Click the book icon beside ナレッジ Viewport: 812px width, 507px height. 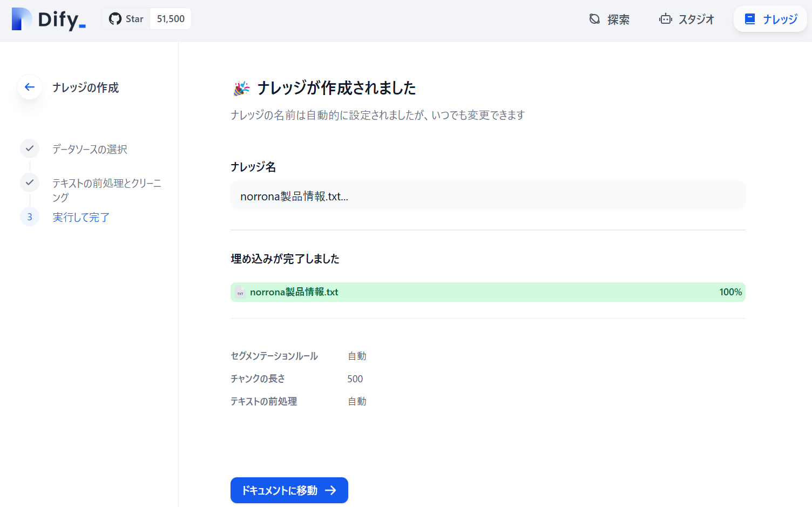click(750, 19)
